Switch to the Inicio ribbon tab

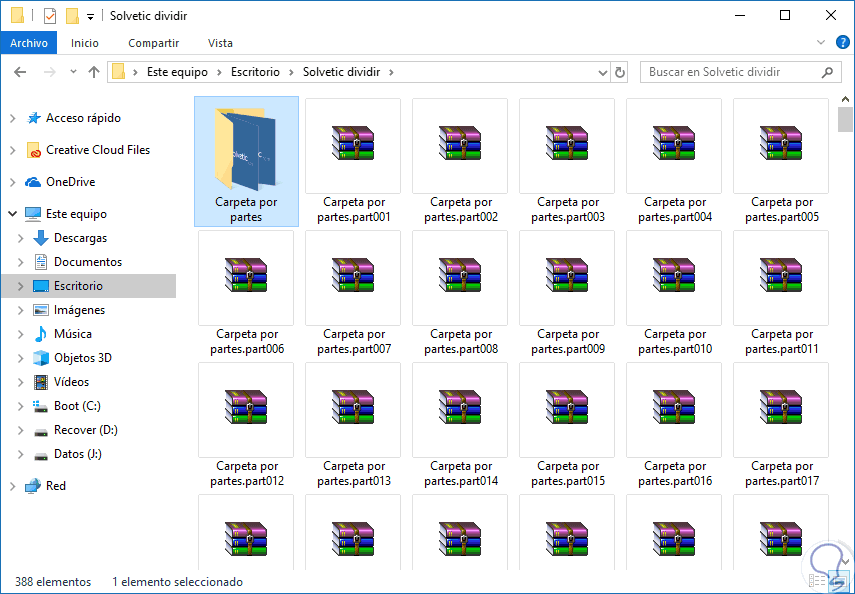click(85, 43)
